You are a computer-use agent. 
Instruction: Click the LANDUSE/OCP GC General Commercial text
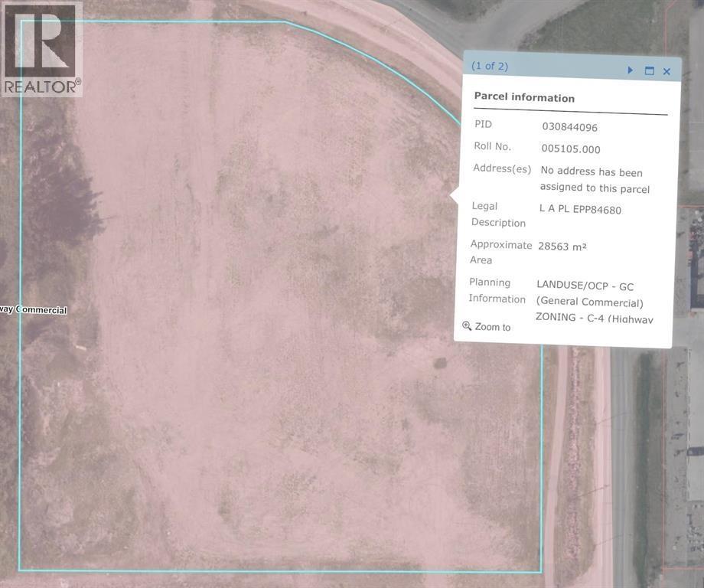586,292
